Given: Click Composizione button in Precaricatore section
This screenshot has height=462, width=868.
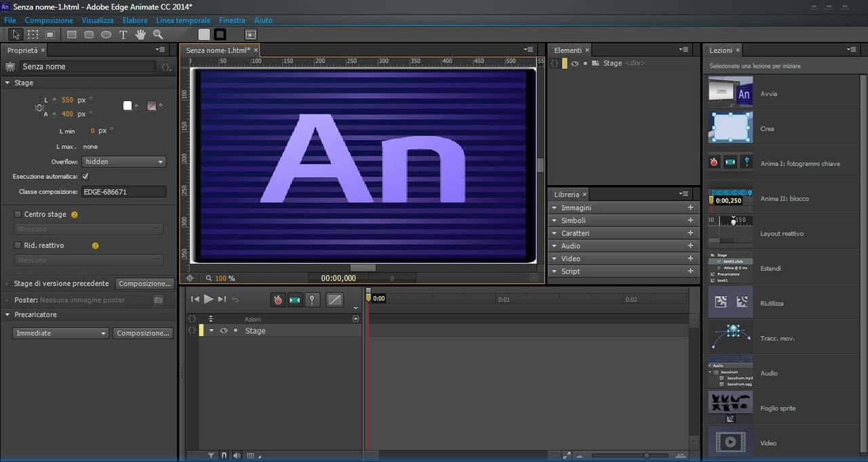Looking at the screenshot, I should (143, 333).
